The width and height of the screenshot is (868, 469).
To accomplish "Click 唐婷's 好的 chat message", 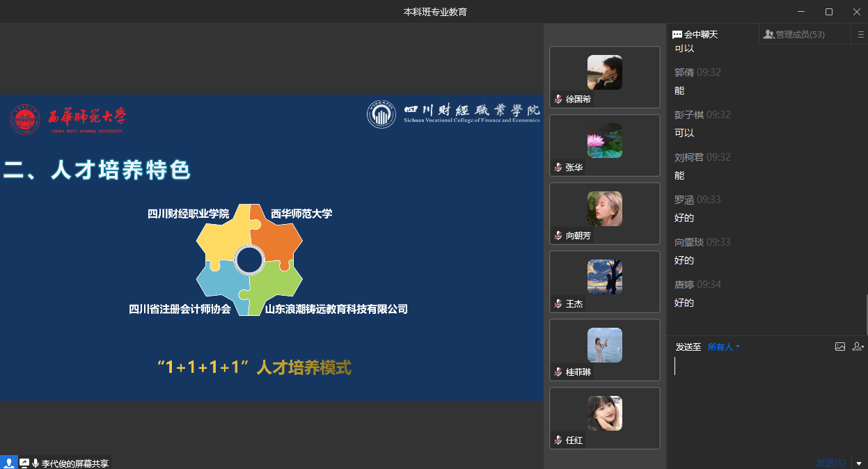I will 684,303.
